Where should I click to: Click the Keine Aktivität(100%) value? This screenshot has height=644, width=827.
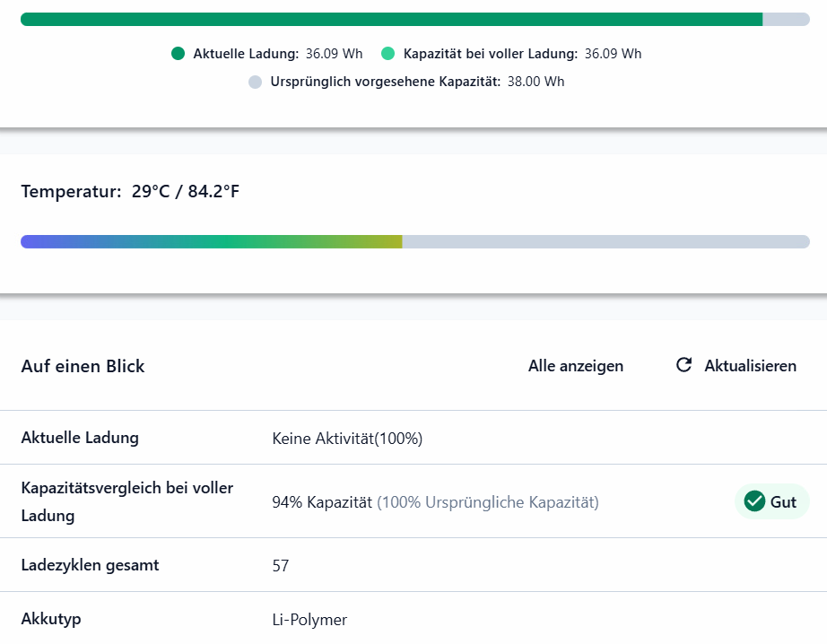[347, 439]
